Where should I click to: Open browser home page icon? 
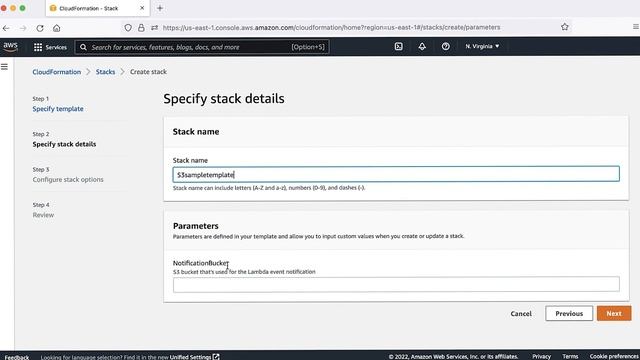point(56,28)
